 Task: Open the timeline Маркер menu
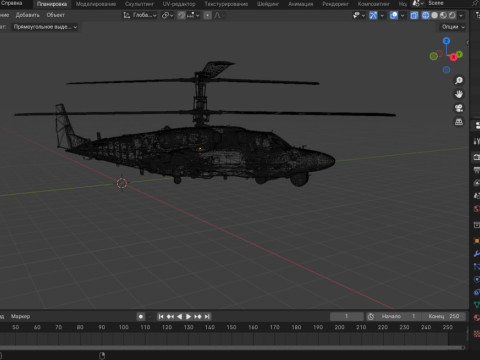click(20, 316)
